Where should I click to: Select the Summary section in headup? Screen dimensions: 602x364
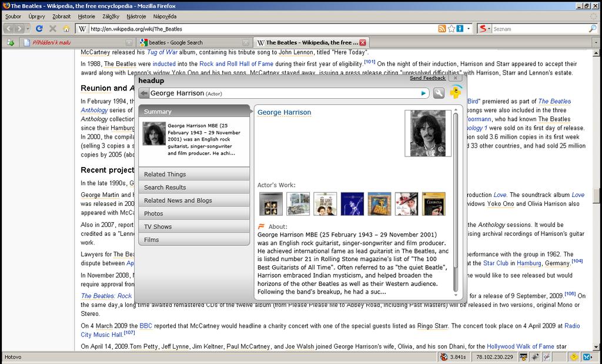pyautogui.click(x=194, y=111)
